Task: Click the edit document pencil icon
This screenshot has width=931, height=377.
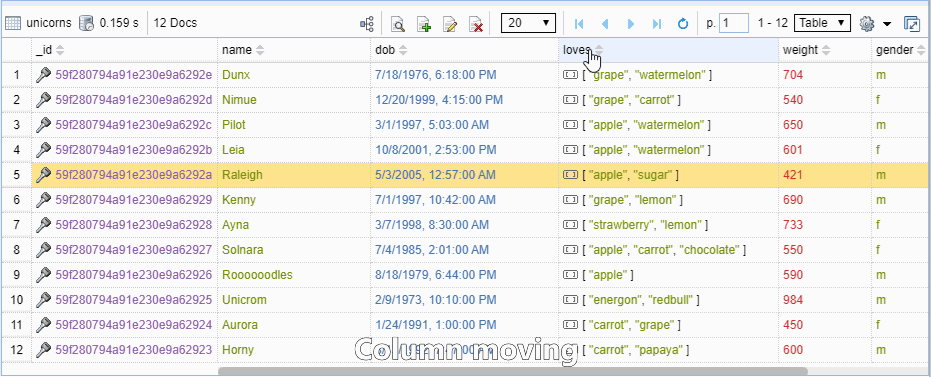Action: (x=450, y=24)
